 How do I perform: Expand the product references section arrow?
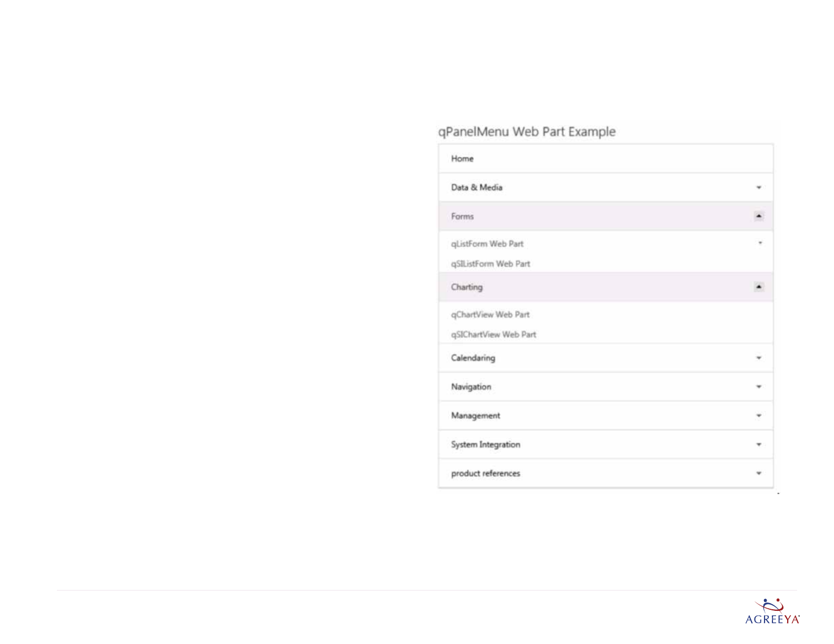pos(759,474)
